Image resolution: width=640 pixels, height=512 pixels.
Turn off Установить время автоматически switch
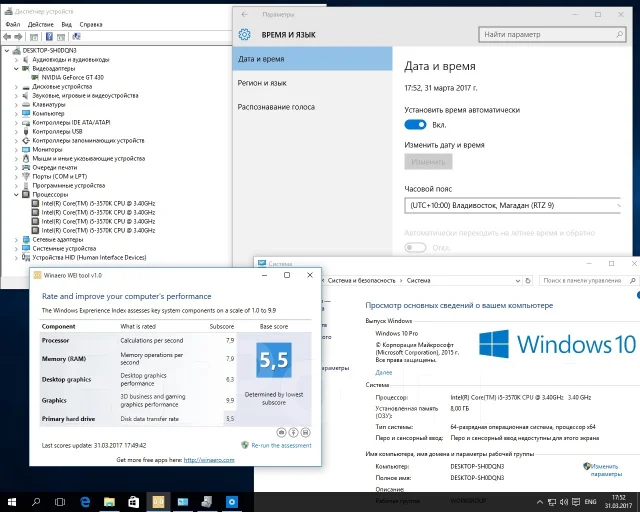pyautogui.click(x=415, y=125)
